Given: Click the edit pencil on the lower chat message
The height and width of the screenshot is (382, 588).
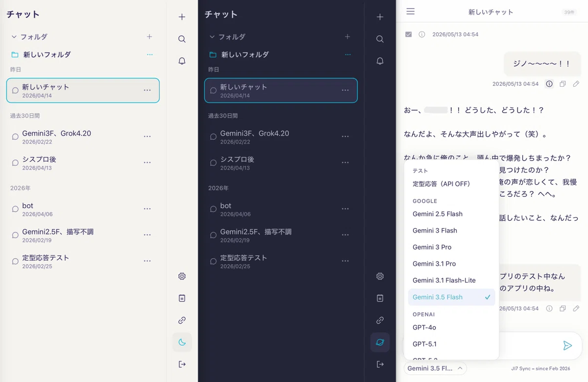Looking at the screenshot, I should tap(576, 309).
